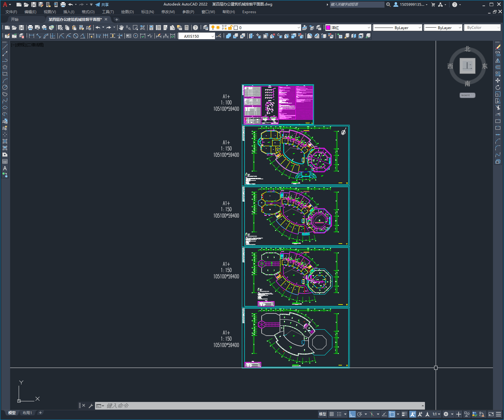The image size is (504, 420).
Task: Click the Undo arrow in the standard toolbar
Action: tap(98, 28)
